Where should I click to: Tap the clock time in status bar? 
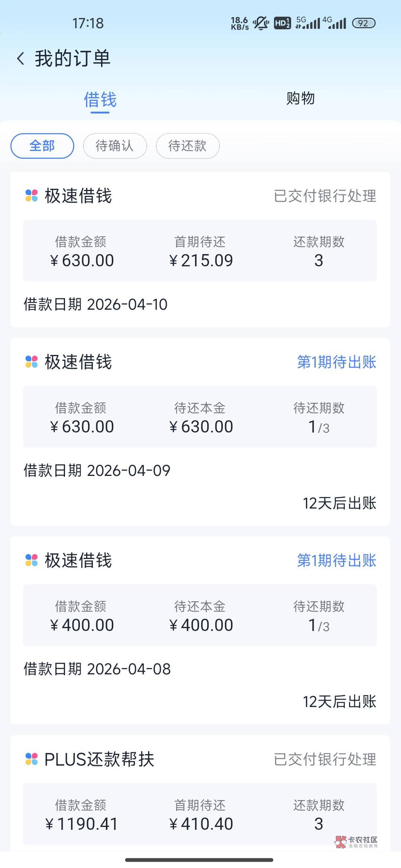[x=88, y=23]
